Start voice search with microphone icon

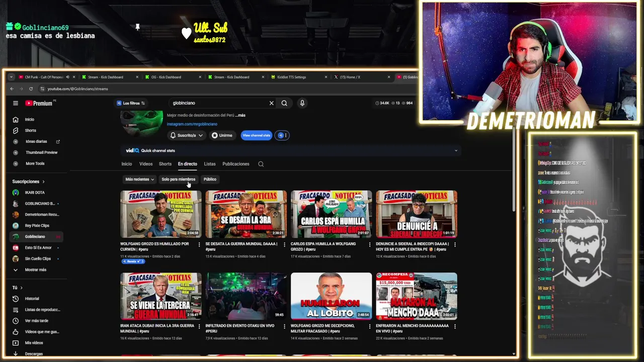[x=302, y=103]
